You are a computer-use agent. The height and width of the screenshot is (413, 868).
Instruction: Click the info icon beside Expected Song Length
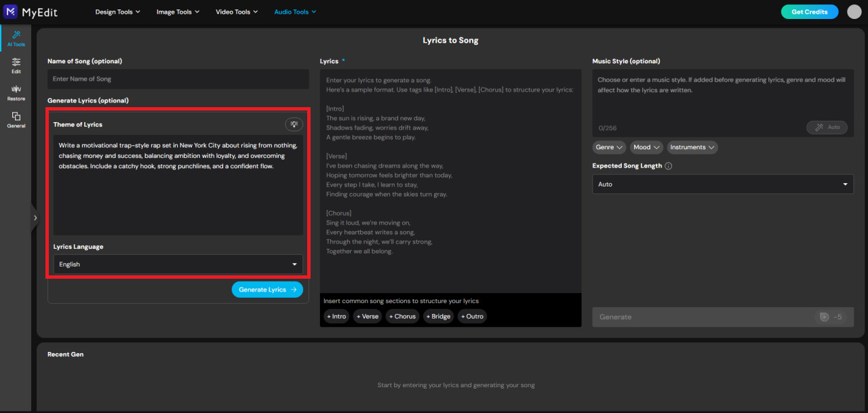[x=669, y=165]
